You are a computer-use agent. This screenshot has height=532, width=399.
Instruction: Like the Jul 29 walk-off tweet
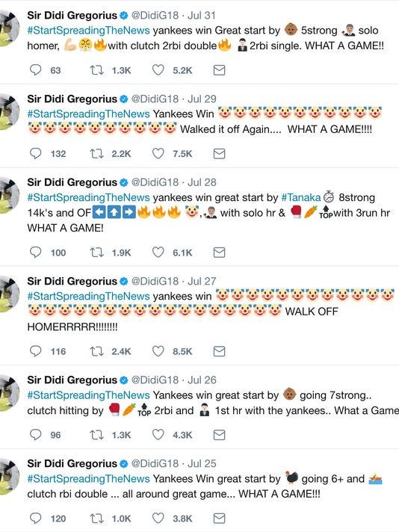click(158, 154)
